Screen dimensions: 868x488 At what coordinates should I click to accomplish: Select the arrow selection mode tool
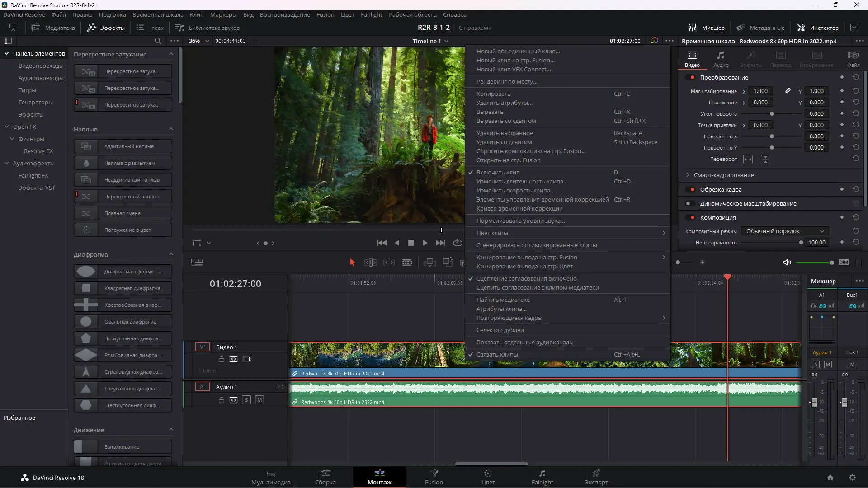[352, 263]
